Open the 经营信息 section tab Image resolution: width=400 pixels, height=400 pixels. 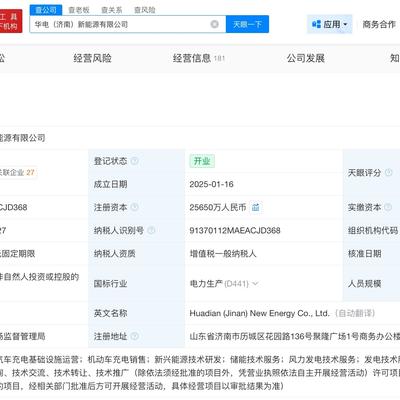199,58
